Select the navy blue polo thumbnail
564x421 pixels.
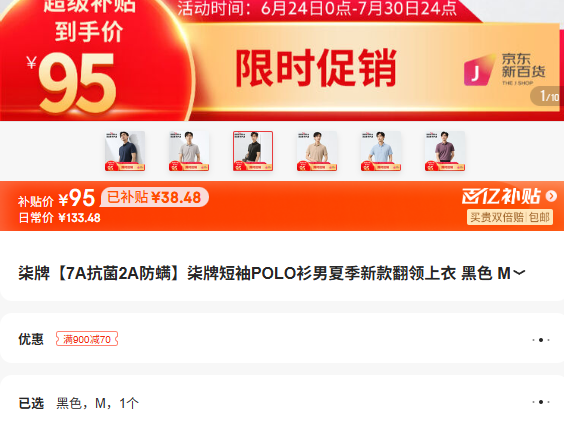(125, 151)
